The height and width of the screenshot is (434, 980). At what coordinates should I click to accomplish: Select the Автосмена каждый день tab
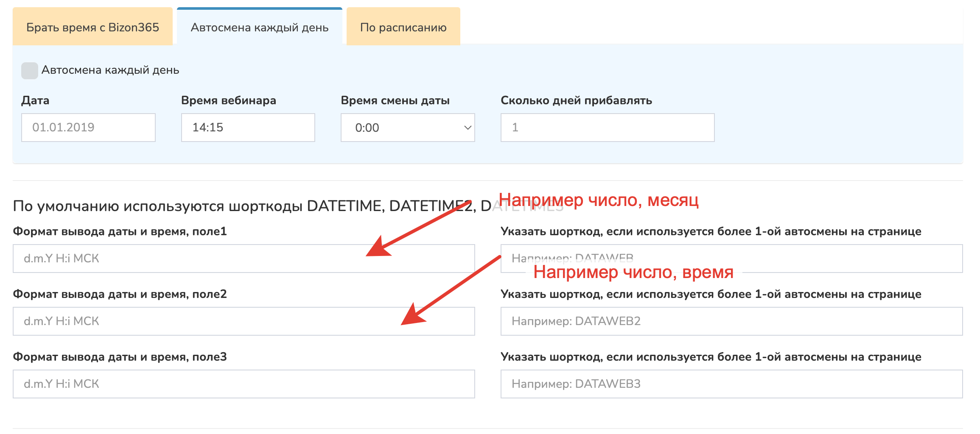click(259, 28)
